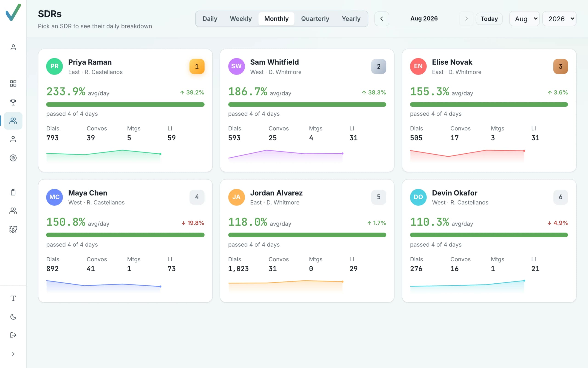Open the Aug month dropdown
Image resolution: width=588 pixels, height=368 pixels.
click(x=524, y=19)
